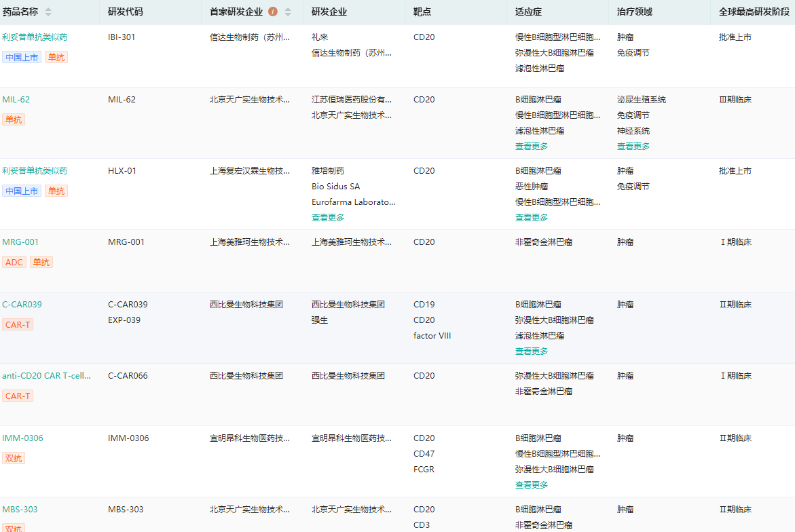Screen dimensions: 795x532
Task: Click CAR-T tag under anti-CD20 CAR T-cell
Action: pos(18,396)
